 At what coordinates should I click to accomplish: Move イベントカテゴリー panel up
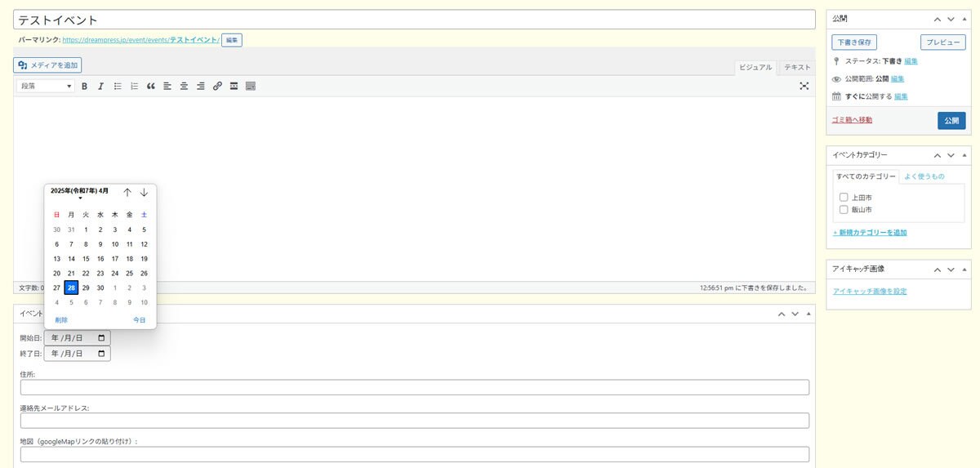[938, 155]
